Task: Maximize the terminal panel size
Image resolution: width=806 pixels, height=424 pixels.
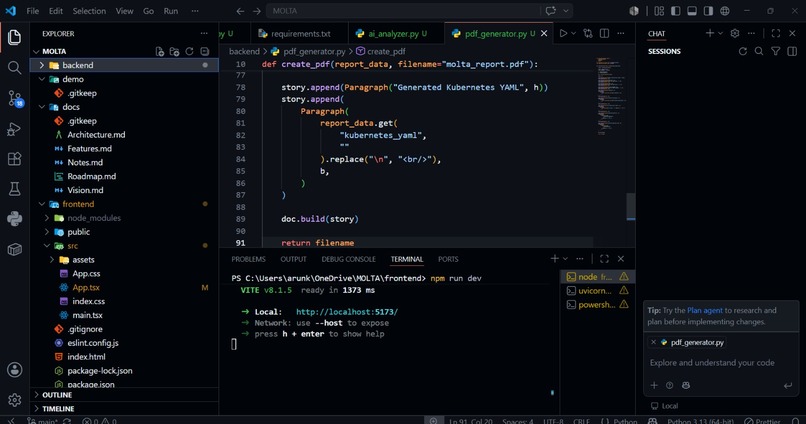Action: [x=604, y=259]
